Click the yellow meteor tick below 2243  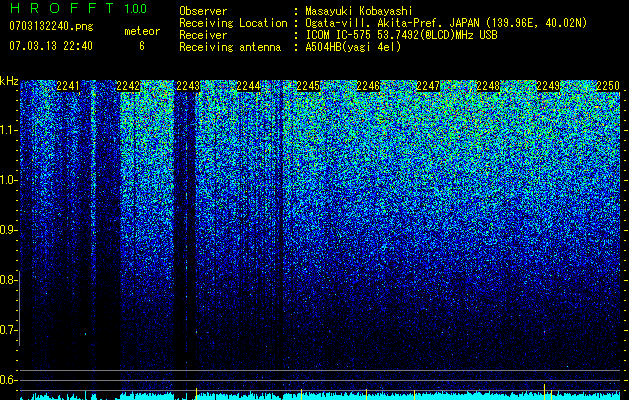point(196,394)
